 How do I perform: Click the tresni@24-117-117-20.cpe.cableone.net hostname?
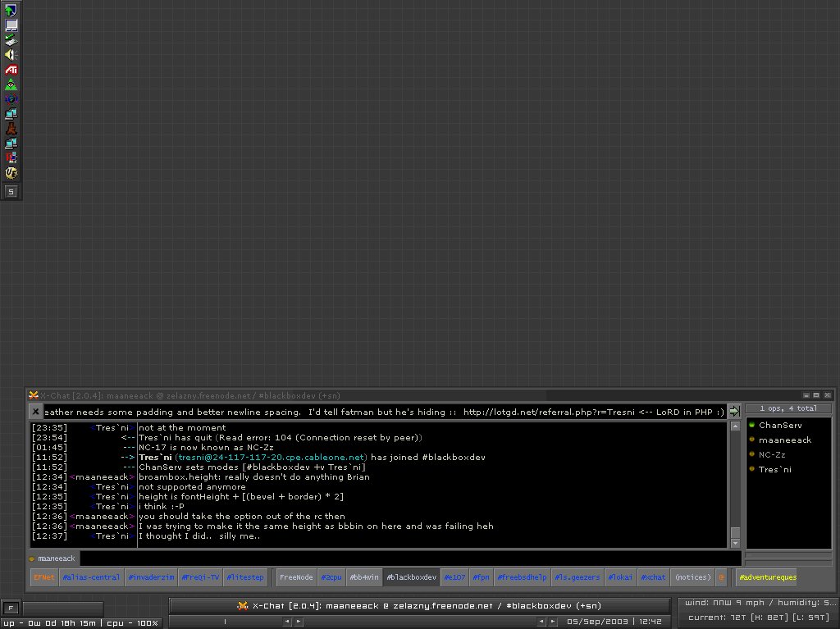click(271, 457)
